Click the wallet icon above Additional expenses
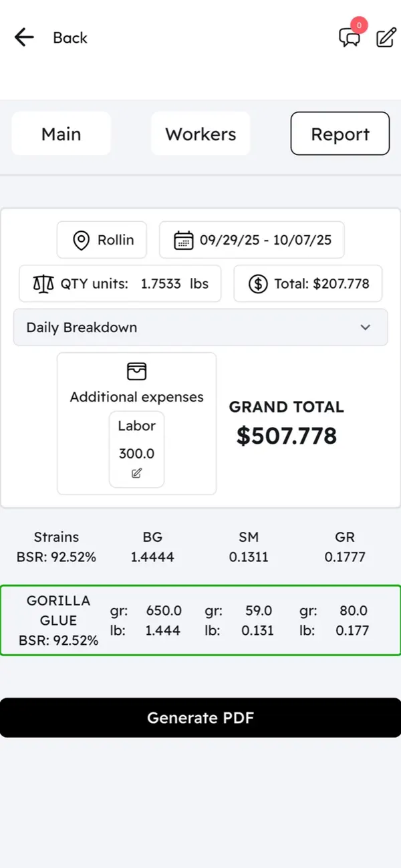 coord(136,371)
